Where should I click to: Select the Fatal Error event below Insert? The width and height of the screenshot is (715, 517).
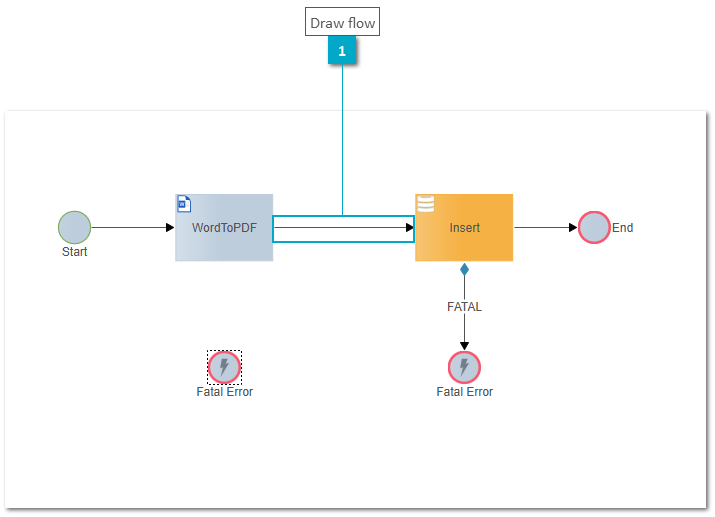pos(464,367)
